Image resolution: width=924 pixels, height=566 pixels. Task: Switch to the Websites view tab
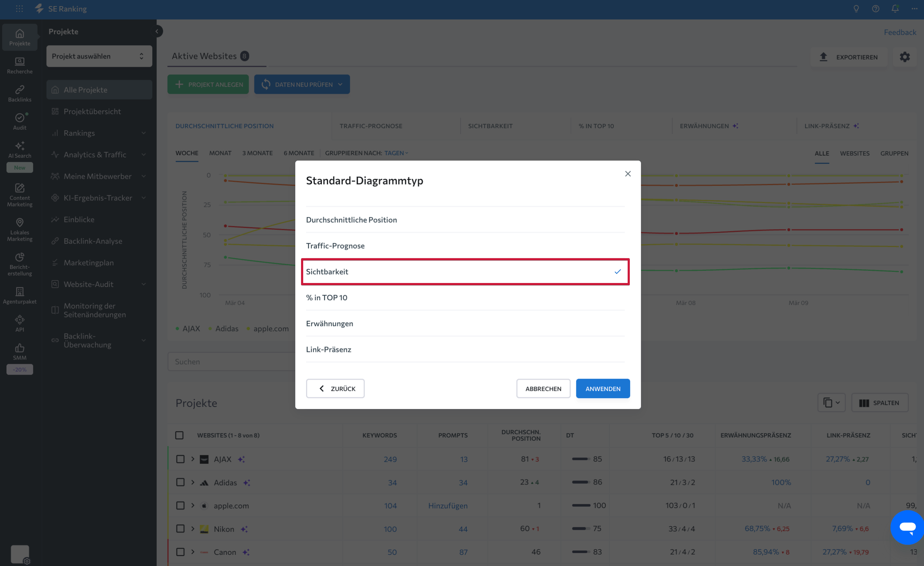(855, 153)
